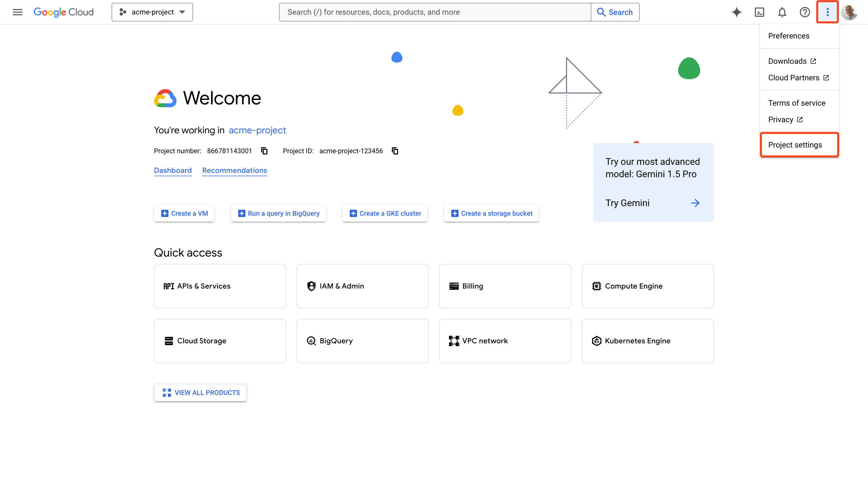Viewport: 868px width, 497px height.
Task: Open the notifications bell
Action: point(782,12)
